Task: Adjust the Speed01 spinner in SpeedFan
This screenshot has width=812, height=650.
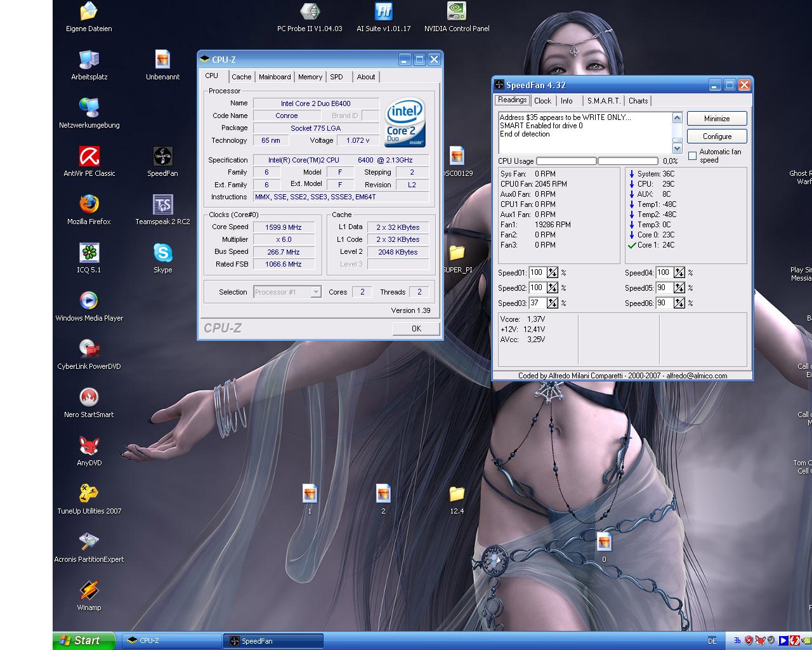Action: [553, 272]
